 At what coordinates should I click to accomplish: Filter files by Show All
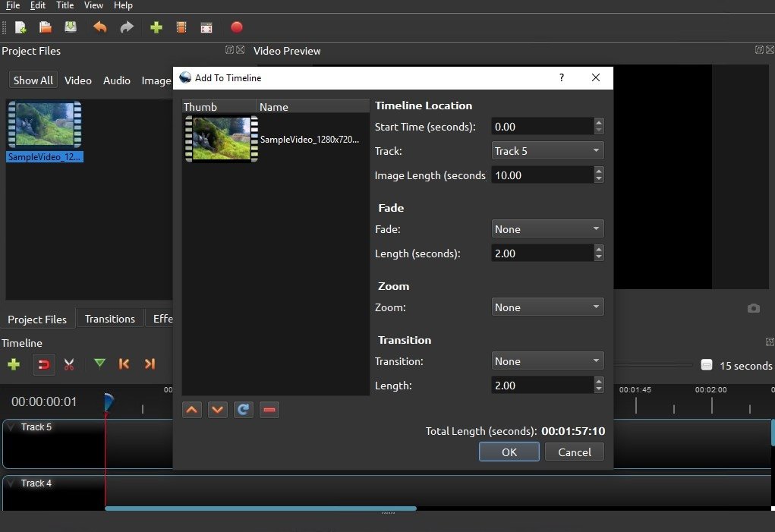pos(33,80)
